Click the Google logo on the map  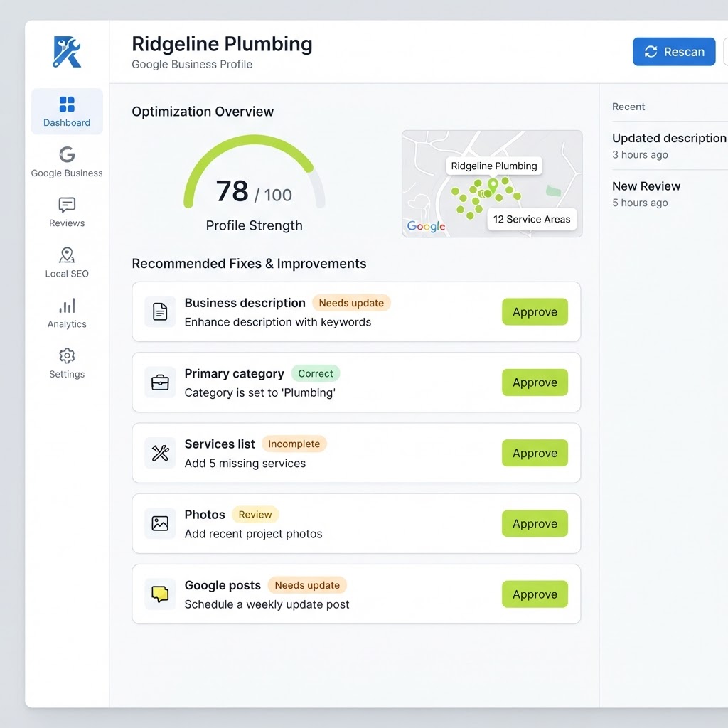pyautogui.click(x=427, y=226)
